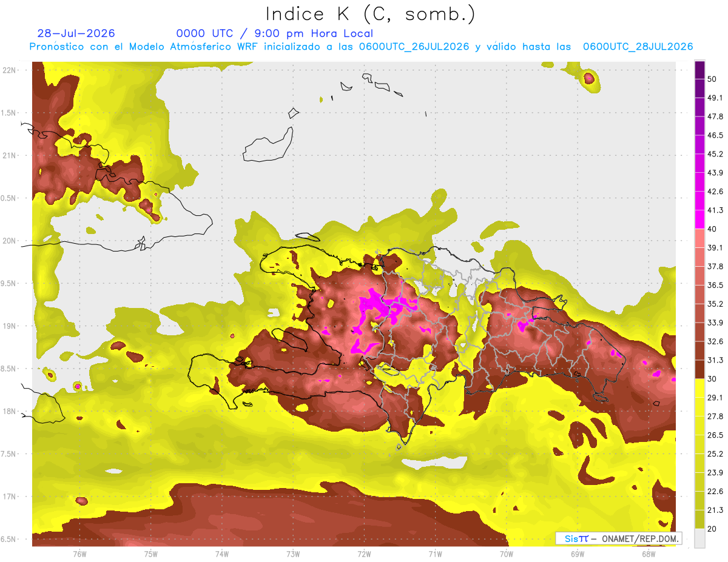Click the '46.5' legend value
The width and height of the screenshot is (728, 562).
point(715,135)
